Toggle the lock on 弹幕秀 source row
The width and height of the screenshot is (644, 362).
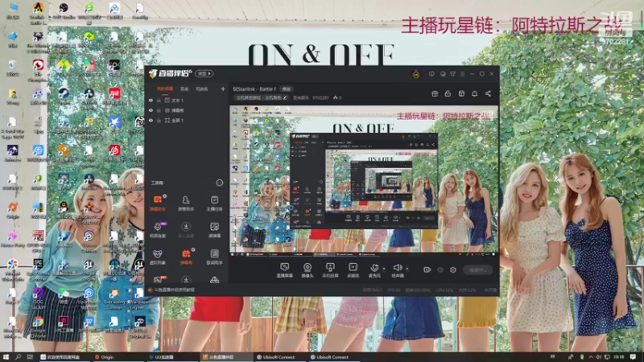(x=159, y=110)
